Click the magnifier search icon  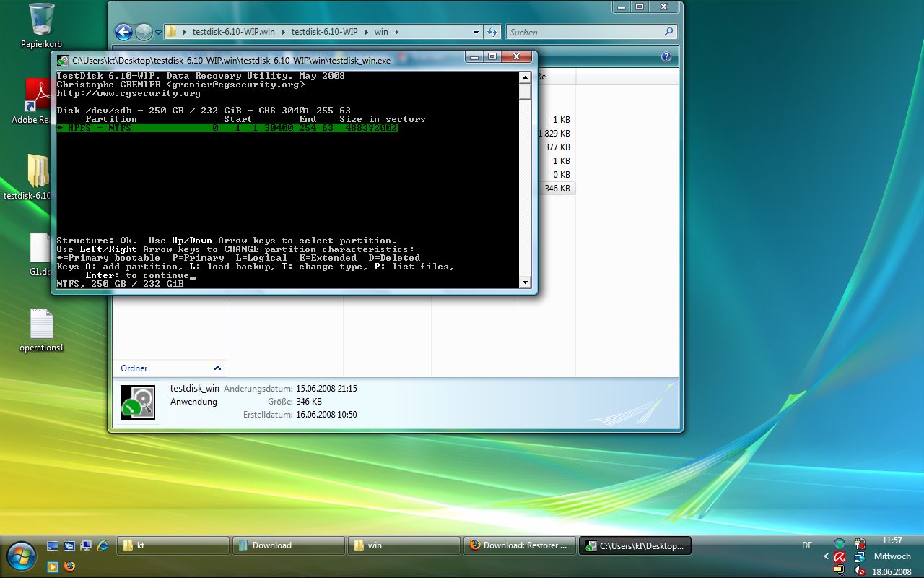coord(668,32)
